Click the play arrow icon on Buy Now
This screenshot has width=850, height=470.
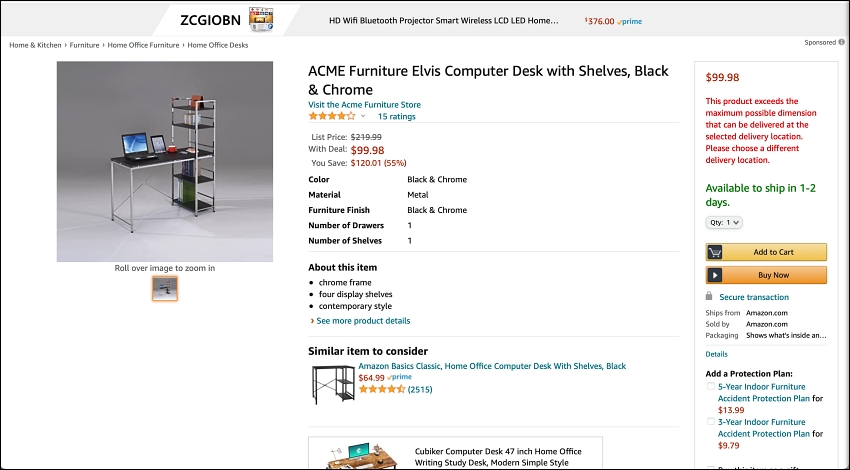pos(714,275)
